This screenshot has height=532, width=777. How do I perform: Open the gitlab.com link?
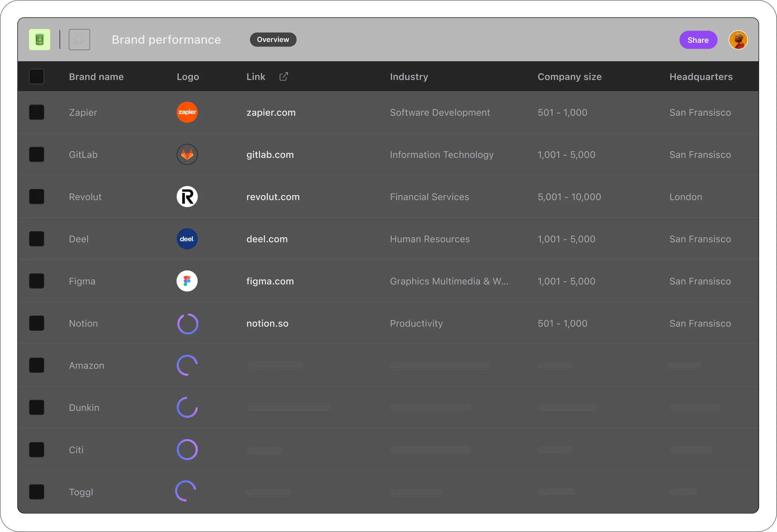pos(270,155)
